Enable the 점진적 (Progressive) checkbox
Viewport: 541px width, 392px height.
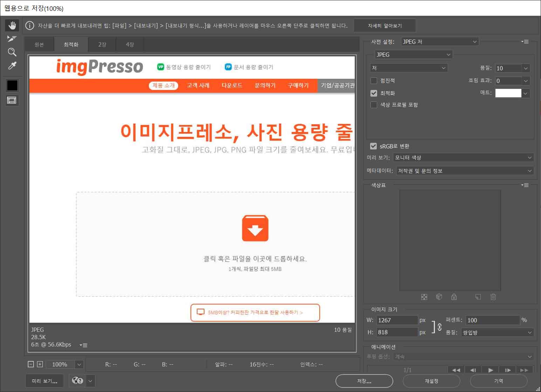374,80
